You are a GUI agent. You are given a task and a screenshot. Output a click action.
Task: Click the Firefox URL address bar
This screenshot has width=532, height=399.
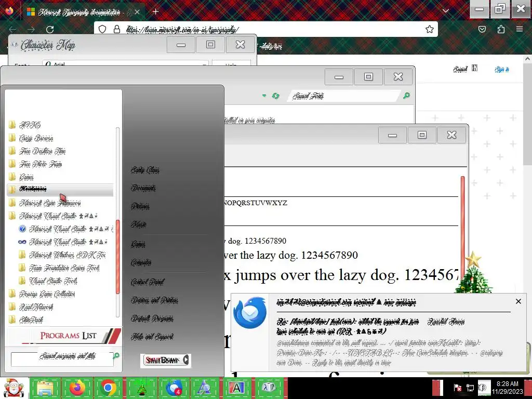click(265, 29)
